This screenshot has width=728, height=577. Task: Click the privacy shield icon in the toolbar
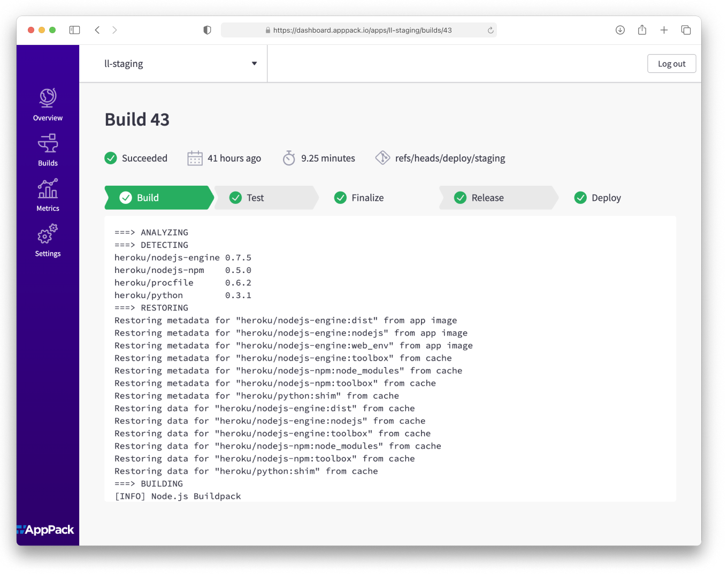(x=206, y=30)
